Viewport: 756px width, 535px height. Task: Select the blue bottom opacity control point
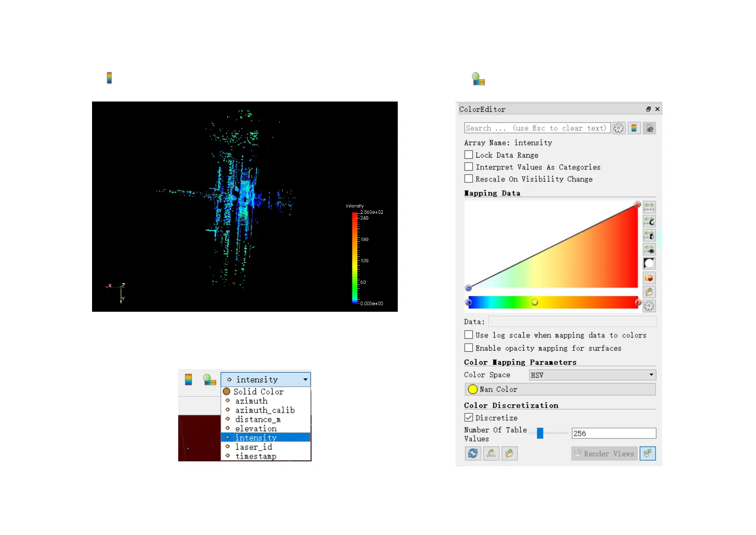tap(469, 288)
